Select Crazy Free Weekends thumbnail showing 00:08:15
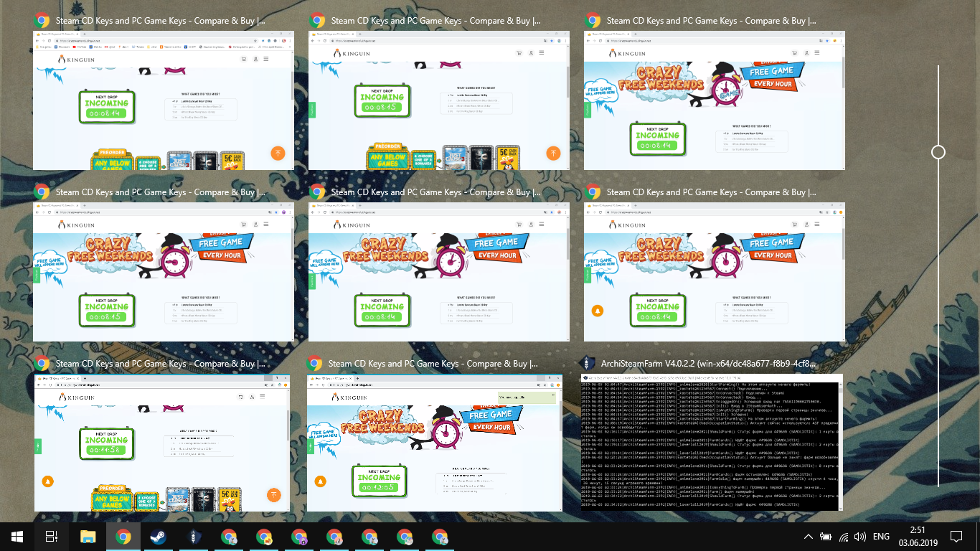Screen dimensions: 980x551 click(164, 272)
